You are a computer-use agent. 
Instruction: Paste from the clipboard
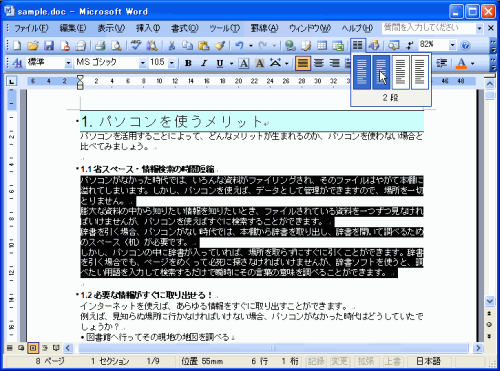coord(204,45)
